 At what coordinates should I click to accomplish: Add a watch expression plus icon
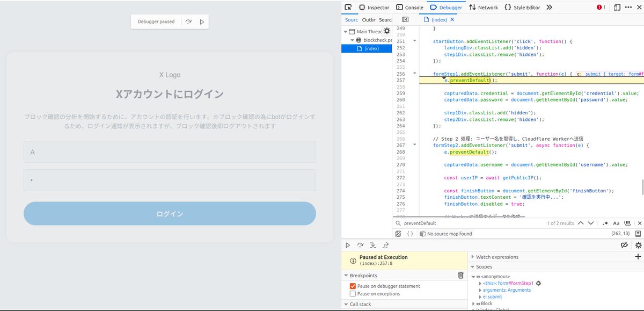click(x=638, y=257)
